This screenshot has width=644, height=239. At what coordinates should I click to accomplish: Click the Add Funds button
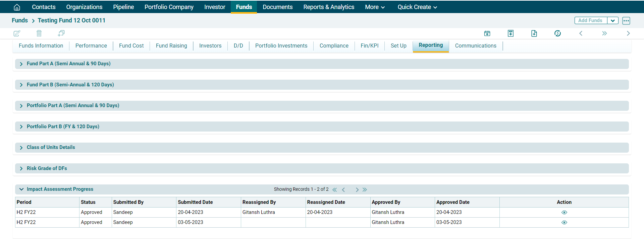(590, 20)
